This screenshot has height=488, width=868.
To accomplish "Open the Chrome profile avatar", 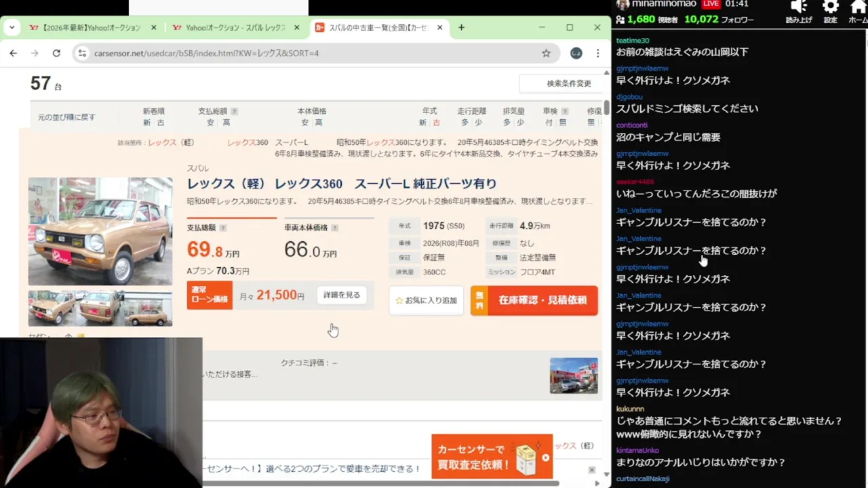I will click(x=576, y=53).
